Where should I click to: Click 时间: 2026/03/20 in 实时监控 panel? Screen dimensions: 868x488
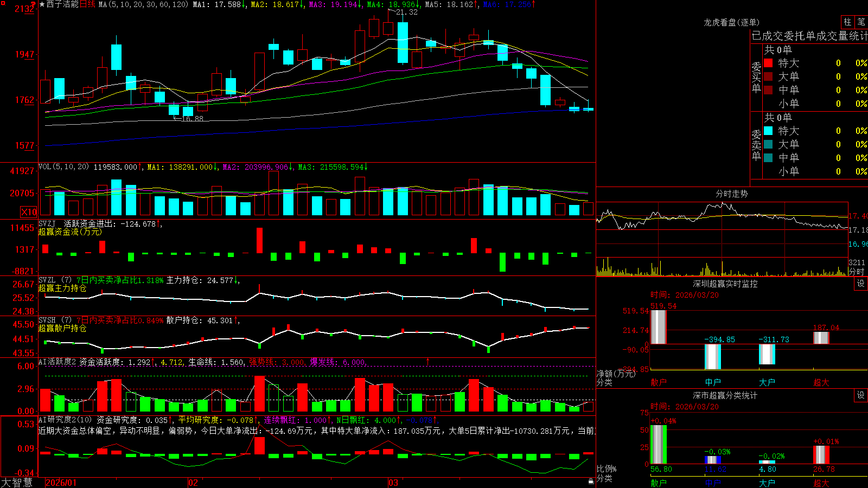point(685,295)
